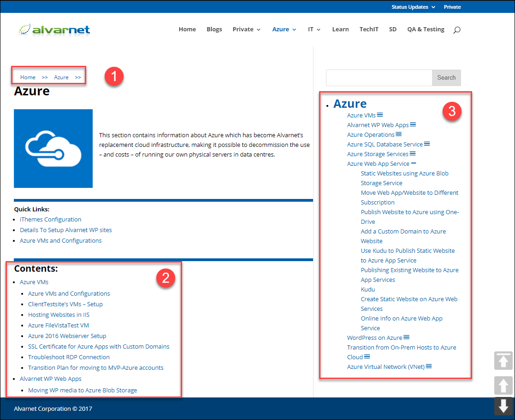Click the plain up arrow scroll button
Image resolution: width=515 pixels, height=420 pixels.
point(503,385)
